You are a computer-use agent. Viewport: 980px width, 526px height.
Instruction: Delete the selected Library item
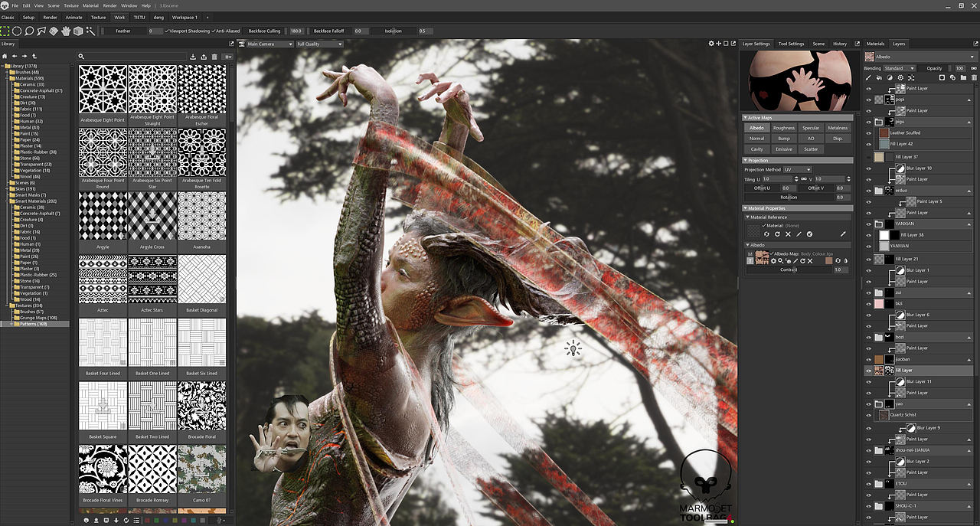tap(214, 57)
